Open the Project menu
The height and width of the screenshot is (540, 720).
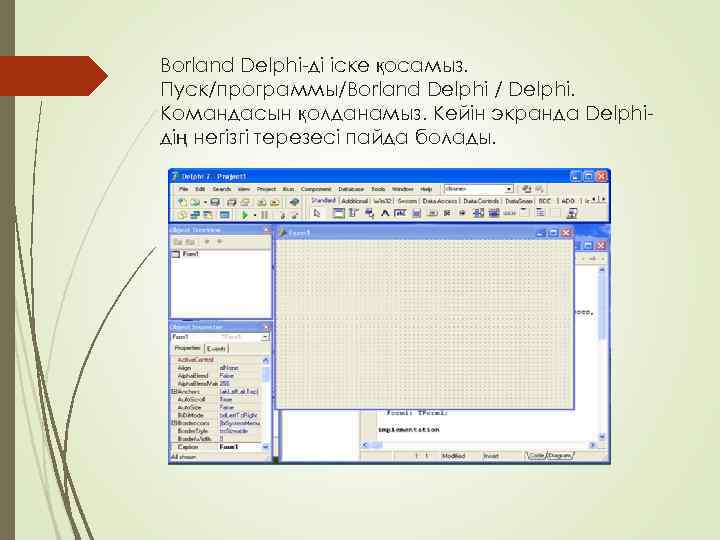(x=266, y=189)
